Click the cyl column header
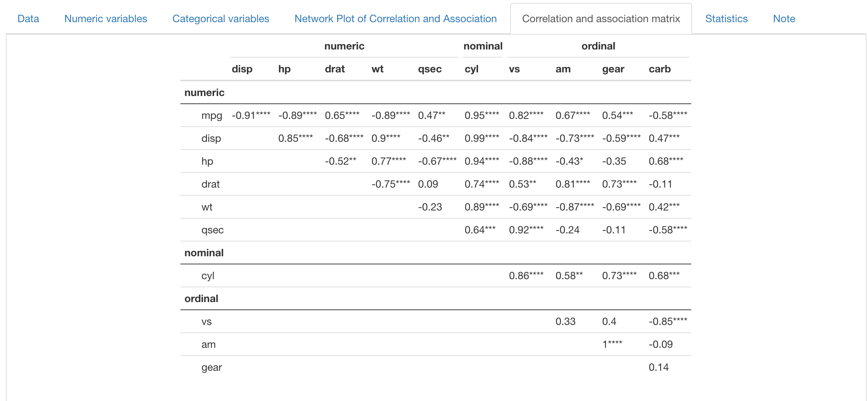 (471, 69)
